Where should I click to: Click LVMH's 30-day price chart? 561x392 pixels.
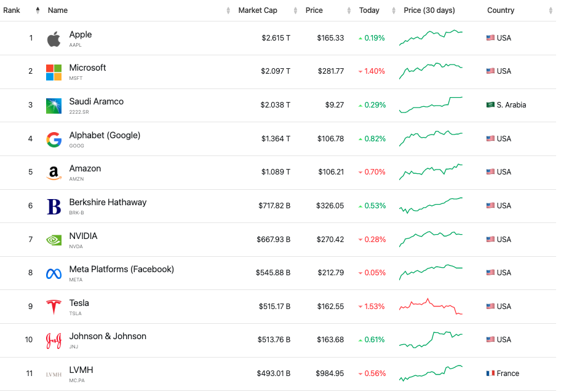tap(431, 373)
